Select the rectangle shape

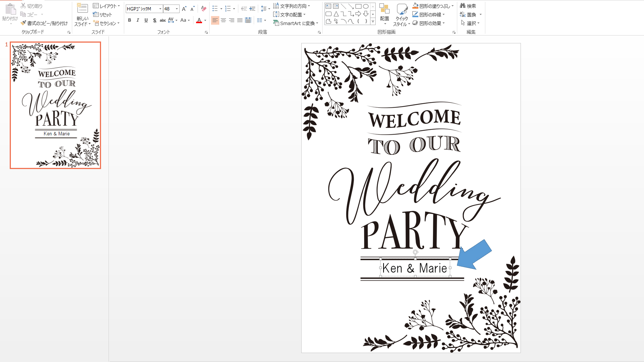click(x=358, y=6)
